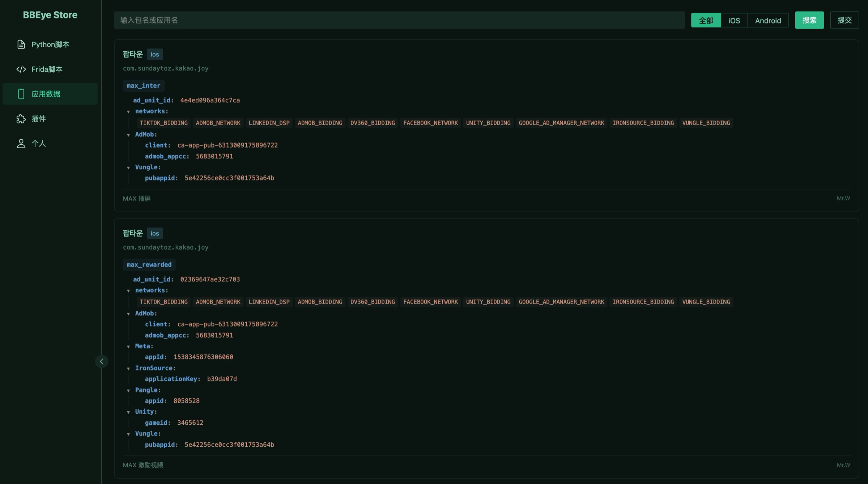Click the 应用数据 phone icon
Image resolution: width=868 pixels, height=484 pixels.
21,94
